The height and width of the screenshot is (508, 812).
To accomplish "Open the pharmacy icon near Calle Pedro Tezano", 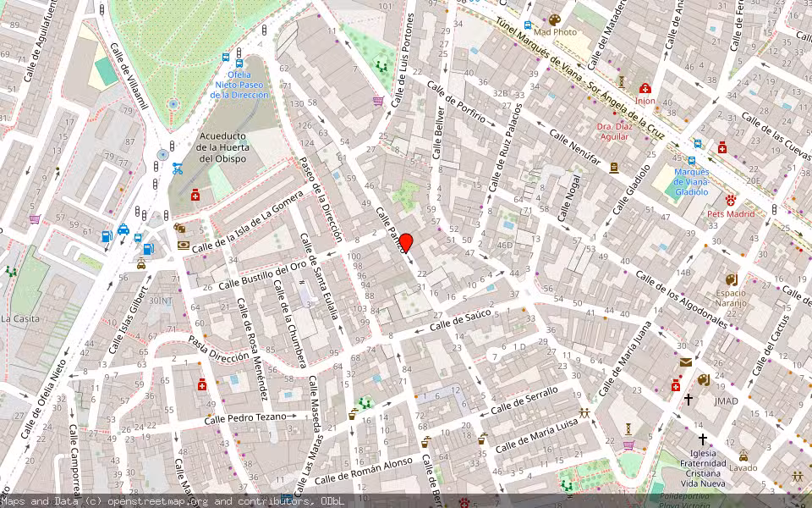I will pyautogui.click(x=202, y=384).
